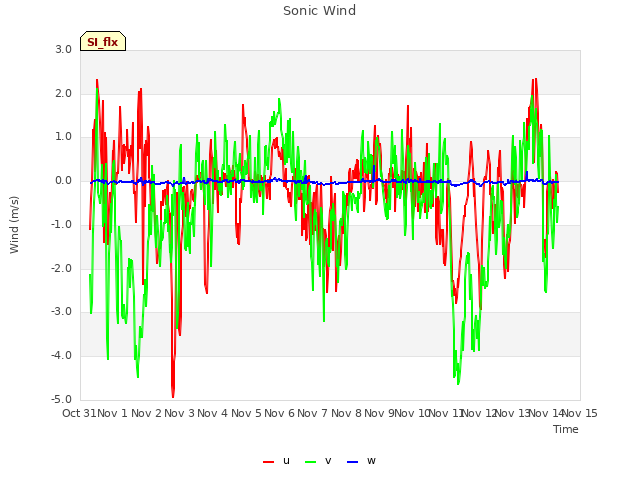Click the 'Nov 7' date tick label
The image size is (640, 480).
pyautogui.click(x=312, y=413)
